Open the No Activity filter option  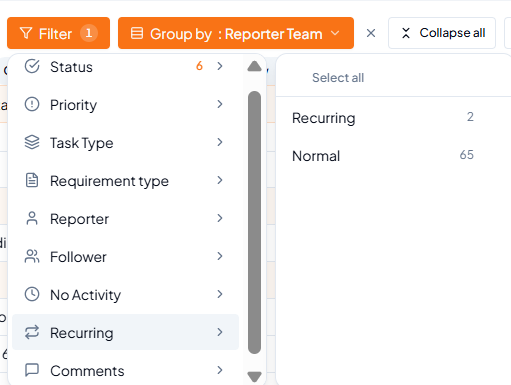tap(125, 295)
